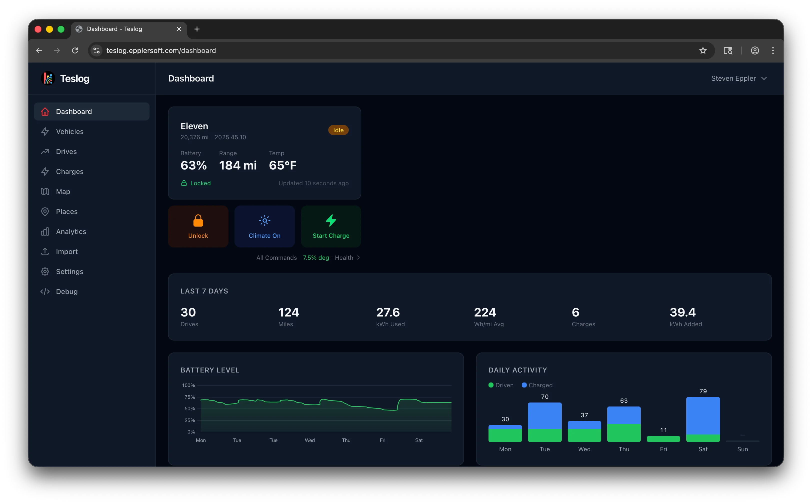
Task: Select the Vehicles section in the sidebar
Action: pos(70,131)
